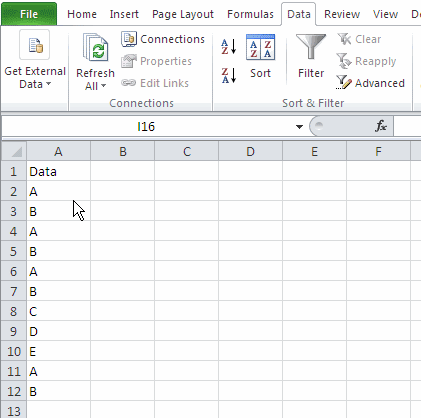
Task: Select cell A7 containing B
Action: [58, 291]
